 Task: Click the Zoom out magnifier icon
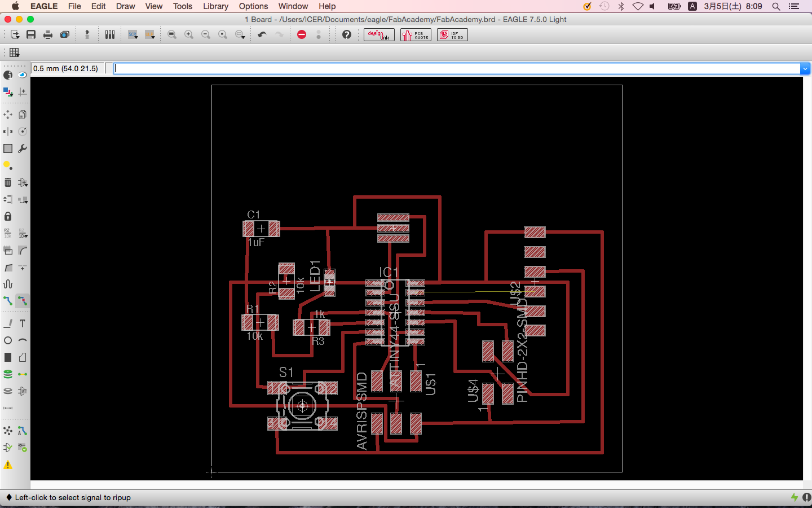click(206, 34)
